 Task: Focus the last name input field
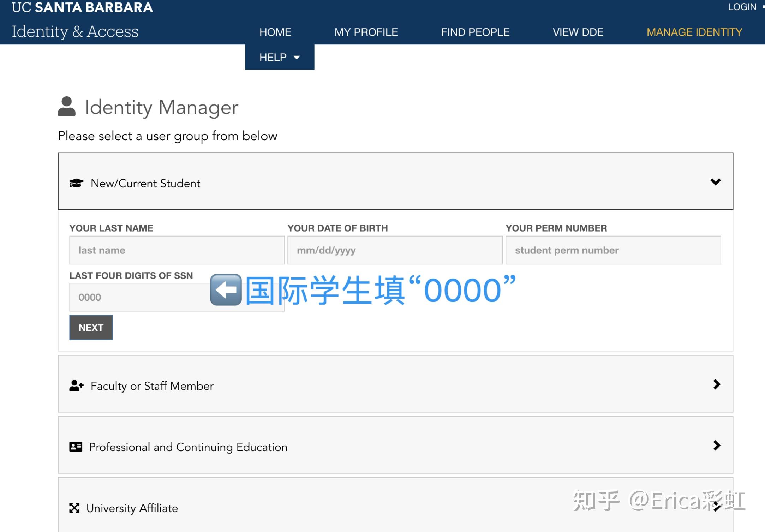pyautogui.click(x=177, y=250)
